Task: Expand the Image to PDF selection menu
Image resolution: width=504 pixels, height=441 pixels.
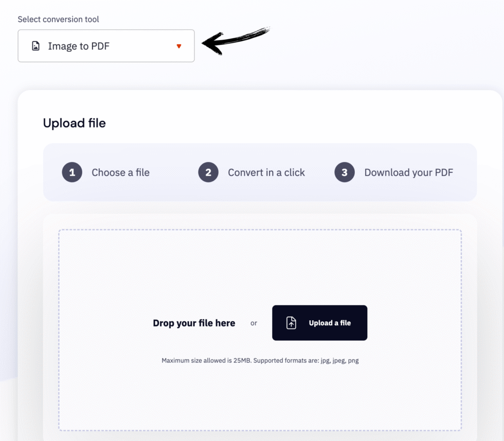Action: pyautogui.click(x=106, y=46)
